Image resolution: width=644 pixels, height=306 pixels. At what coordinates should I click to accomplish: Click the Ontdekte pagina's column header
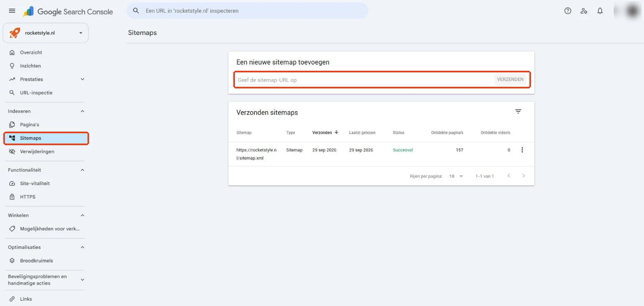[x=447, y=132]
